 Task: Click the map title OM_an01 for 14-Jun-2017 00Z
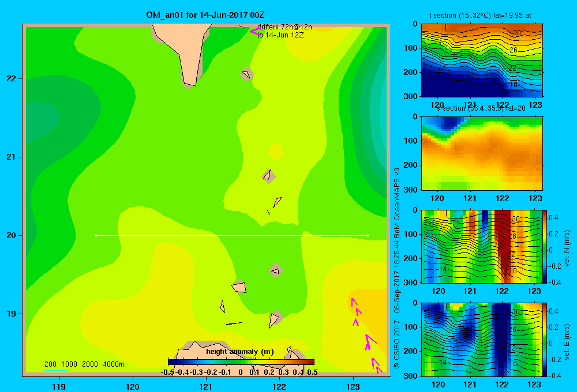click(x=205, y=15)
